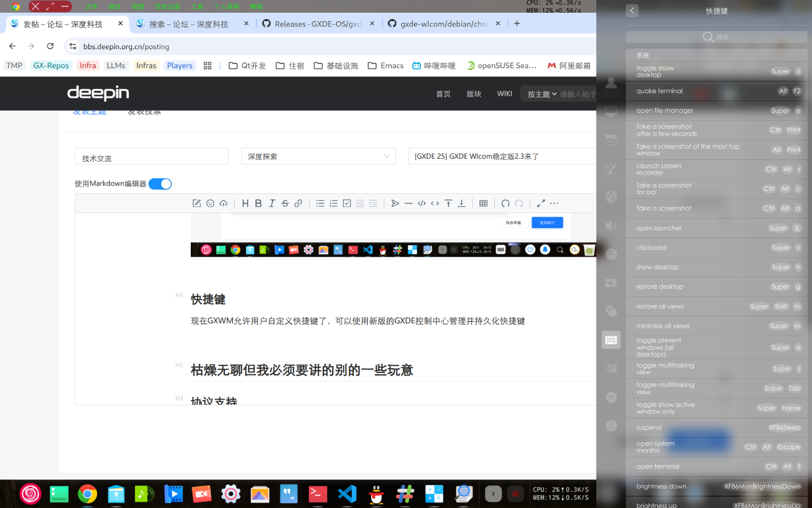Open the emoji picker in editor toolbar
The image size is (812, 508).
coord(210,203)
